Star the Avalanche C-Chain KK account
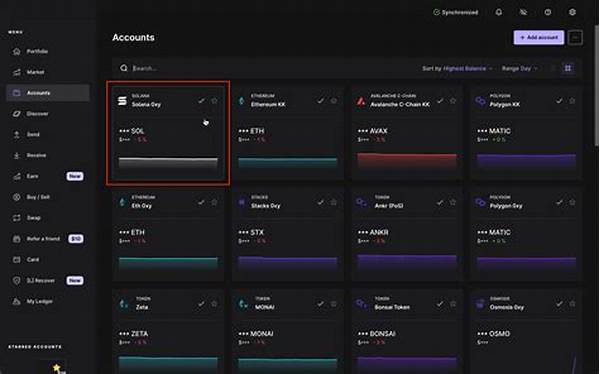Viewport: 600px width, 374px height. (453, 101)
